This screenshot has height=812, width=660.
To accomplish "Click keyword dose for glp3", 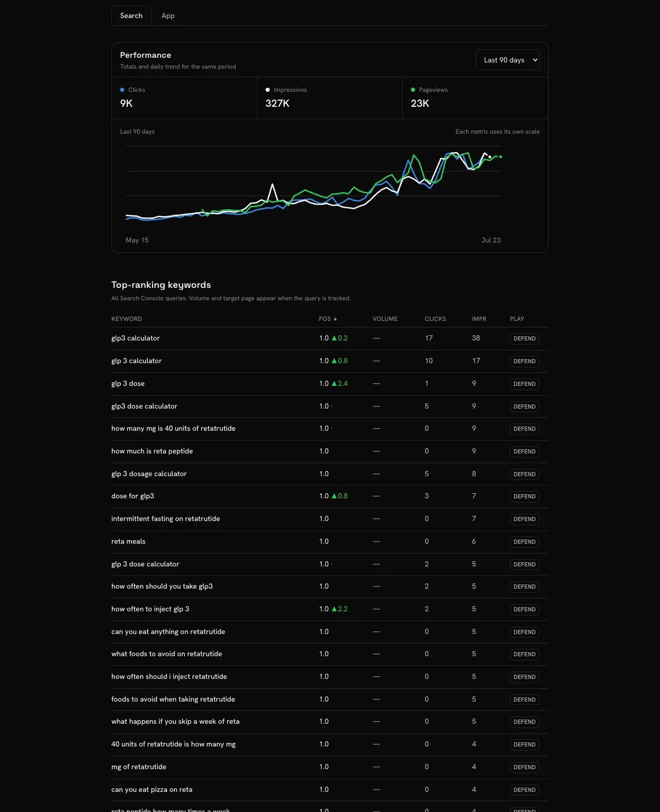I will [133, 496].
